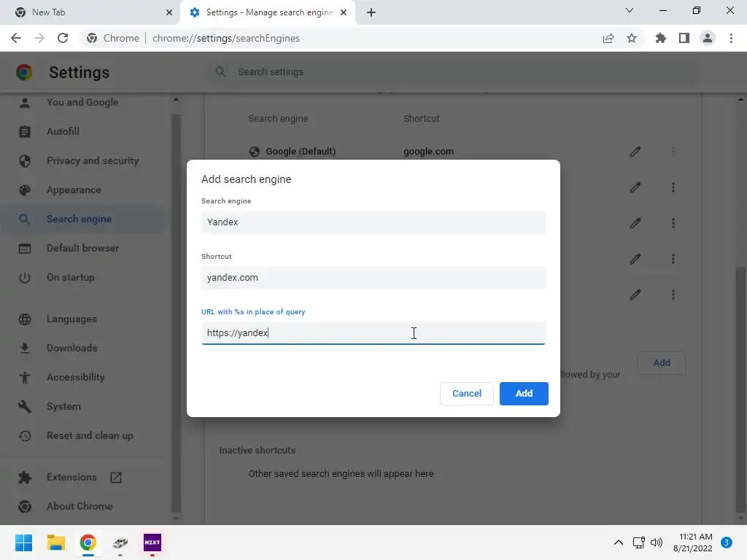Show hidden system tray icons
Image resolution: width=747 pixels, height=560 pixels.
[x=618, y=542]
